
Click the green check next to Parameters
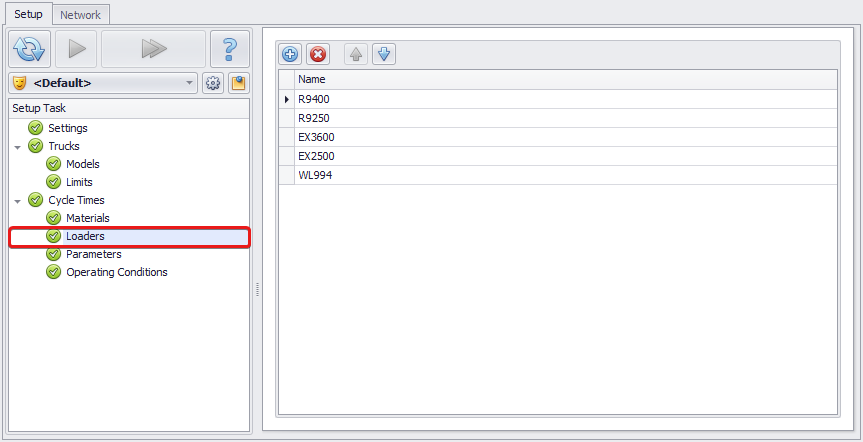click(53, 254)
